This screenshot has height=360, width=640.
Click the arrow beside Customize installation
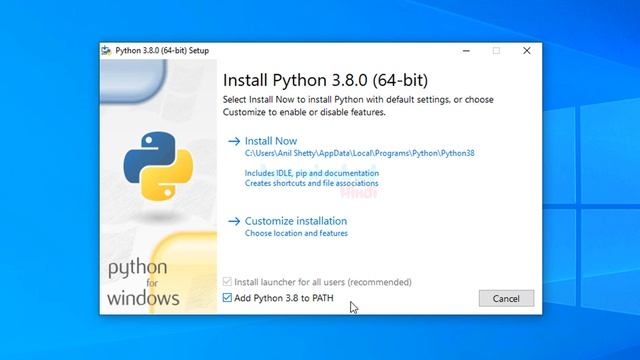(234, 221)
